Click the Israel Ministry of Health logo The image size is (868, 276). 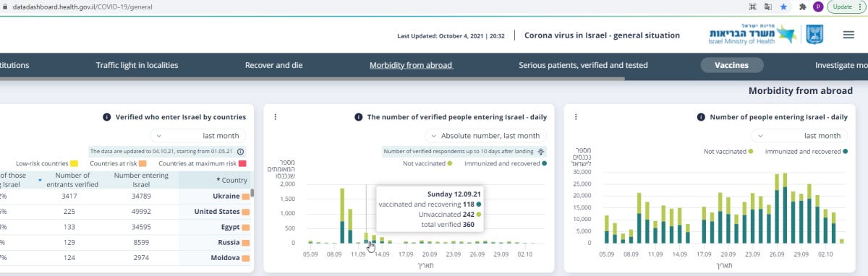point(752,35)
